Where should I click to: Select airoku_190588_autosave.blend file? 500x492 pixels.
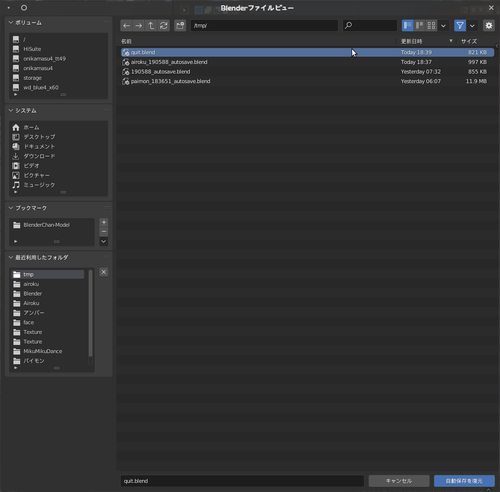(307, 62)
